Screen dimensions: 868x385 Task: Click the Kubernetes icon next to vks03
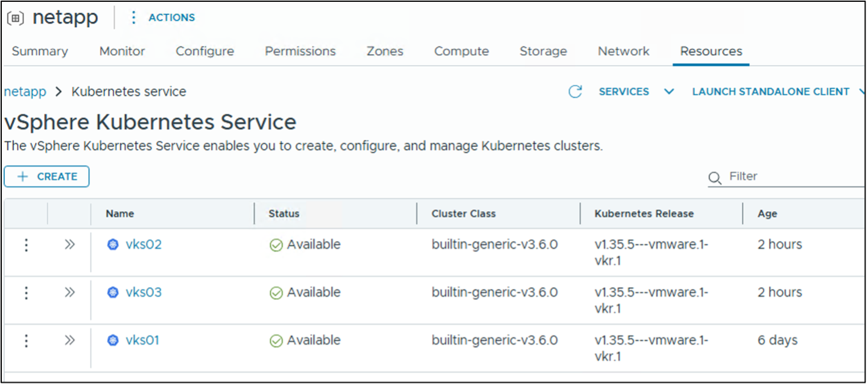[113, 293]
